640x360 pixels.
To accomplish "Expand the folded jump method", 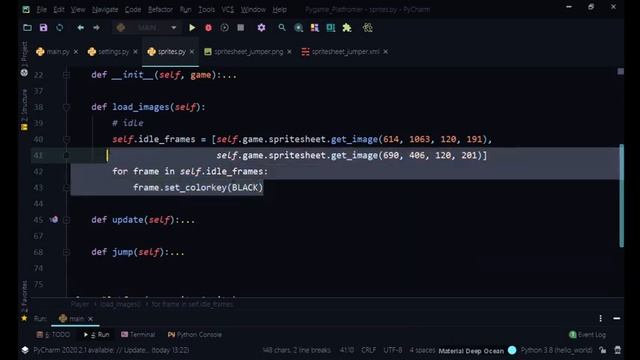I will [x=66, y=252].
